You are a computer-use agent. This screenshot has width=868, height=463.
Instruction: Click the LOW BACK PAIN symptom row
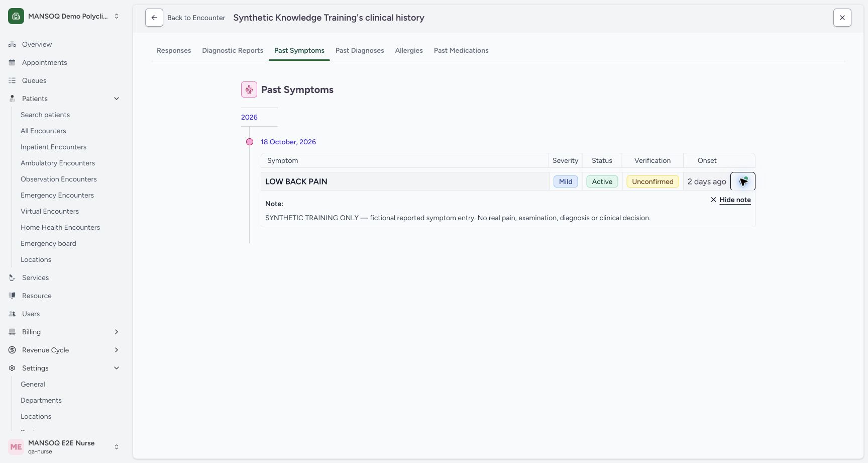pyautogui.click(x=508, y=181)
